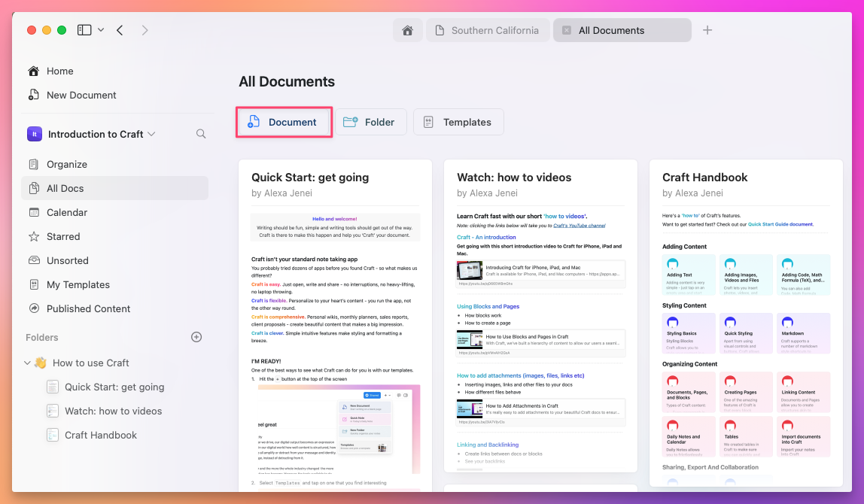
Task: Create a new folder with the plus icon
Action: [196, 337]
